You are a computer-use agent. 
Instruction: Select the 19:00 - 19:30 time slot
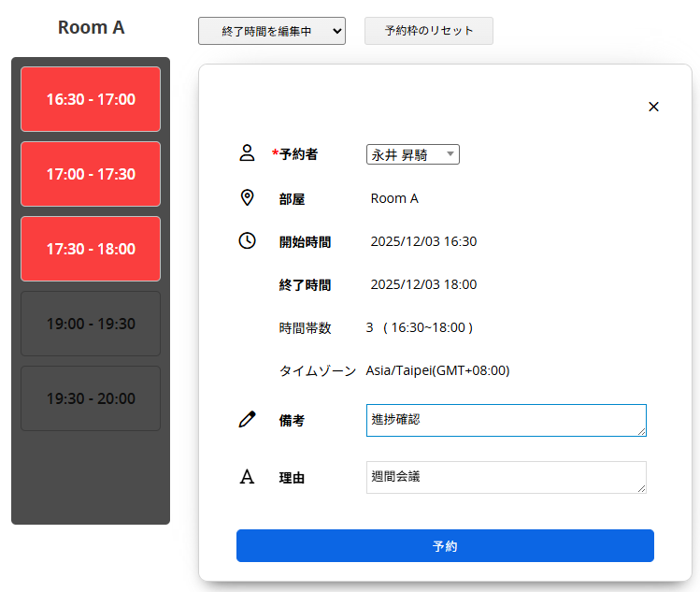coord(91,324)
